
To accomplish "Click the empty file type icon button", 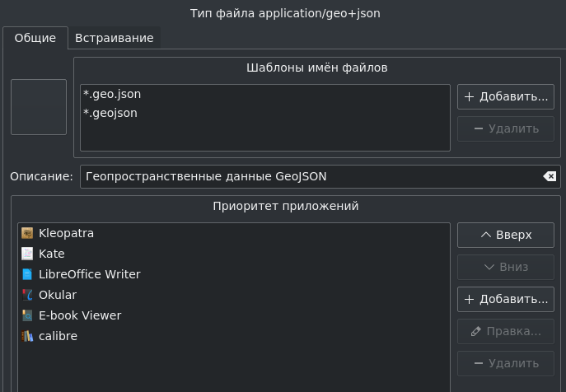I will tap(39, 107).
